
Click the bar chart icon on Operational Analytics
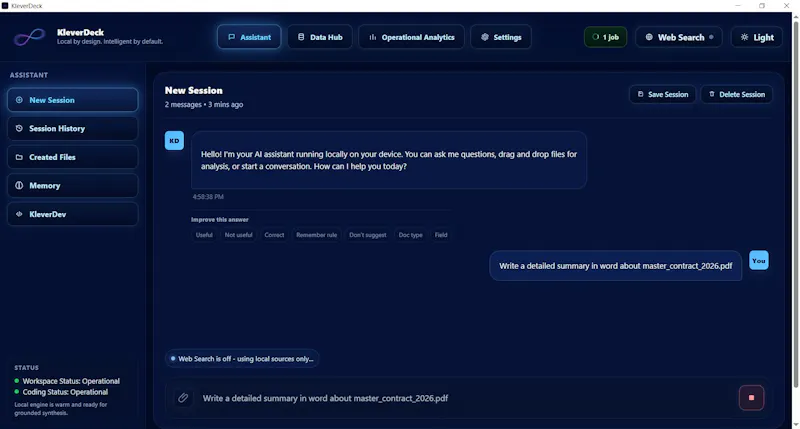tap(372, 37)
